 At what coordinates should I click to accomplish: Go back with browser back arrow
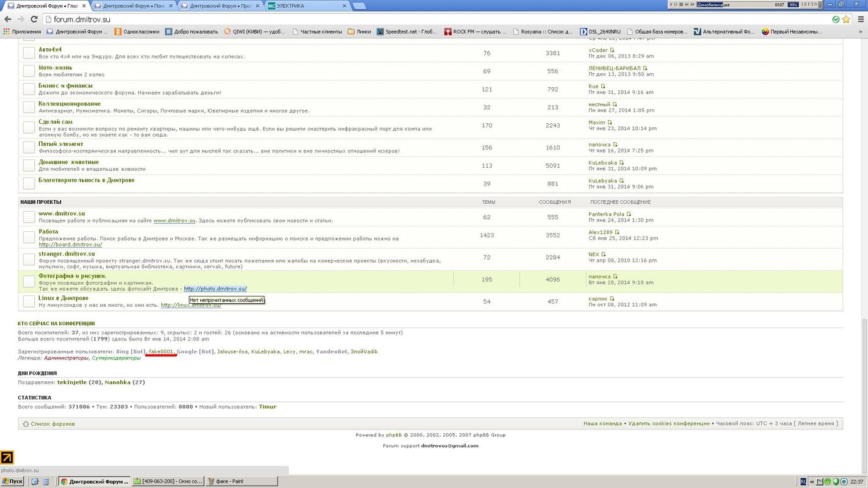[7, 20]
